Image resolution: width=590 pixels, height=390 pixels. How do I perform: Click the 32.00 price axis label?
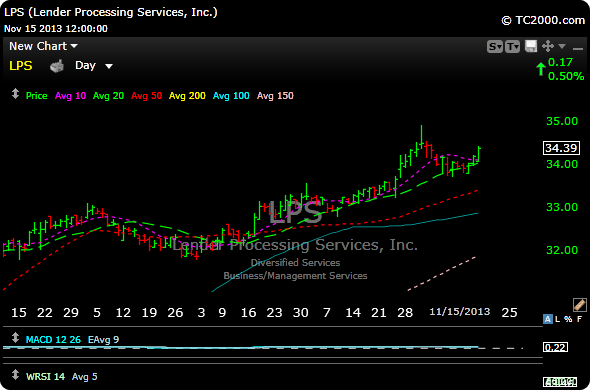click(562, 250)
